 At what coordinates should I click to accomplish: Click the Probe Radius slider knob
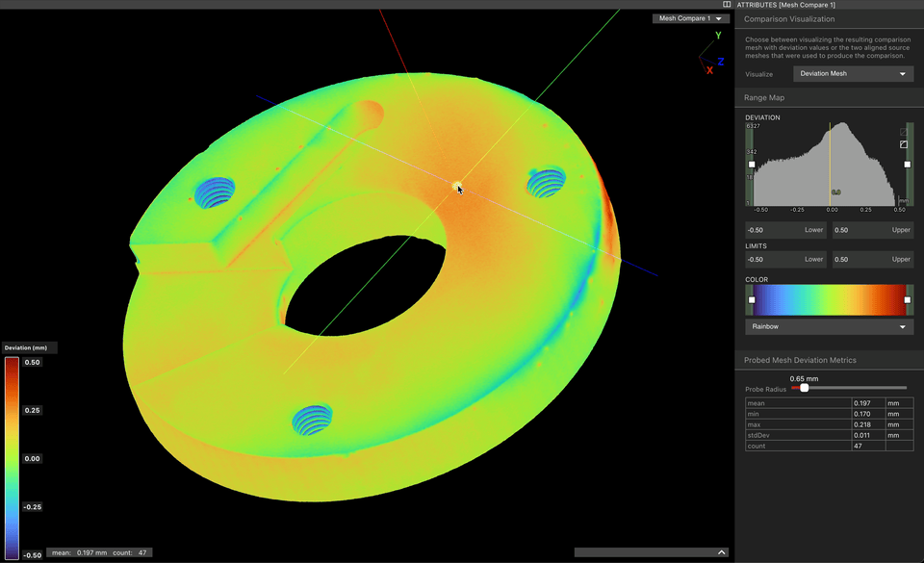(805, 388)
